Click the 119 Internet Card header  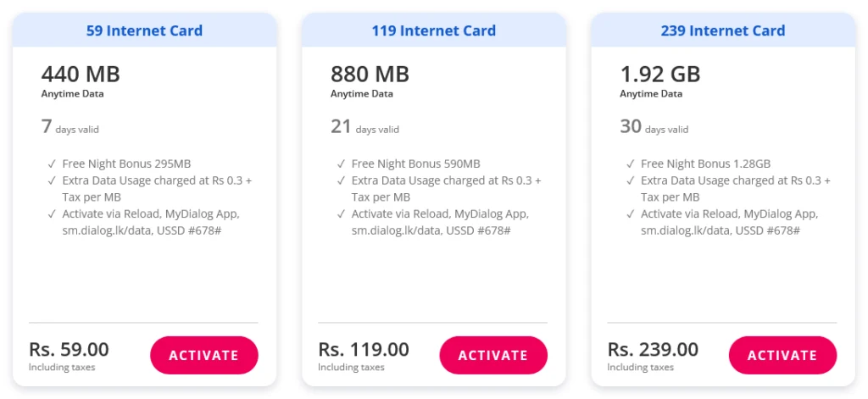pyautogui.click(x=433, y=30)
